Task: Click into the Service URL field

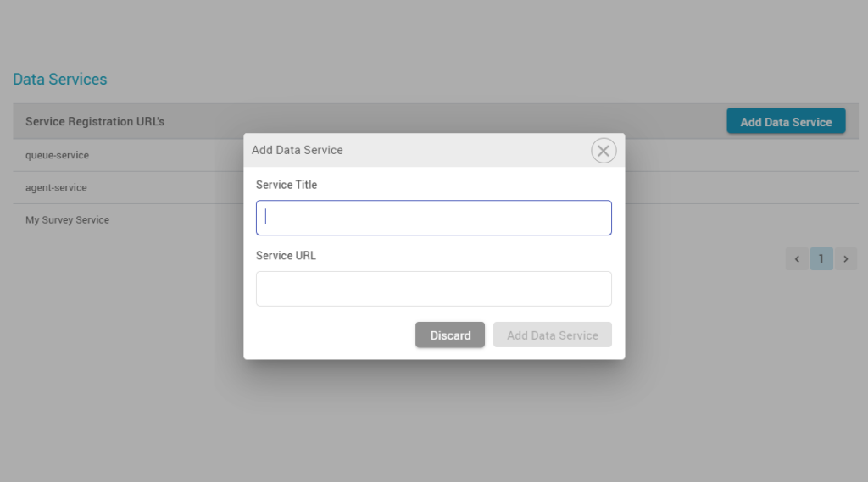Action: pos(433,288)
